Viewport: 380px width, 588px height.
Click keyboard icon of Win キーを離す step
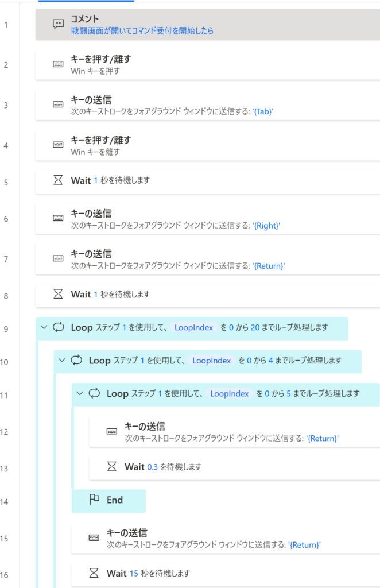58,145
